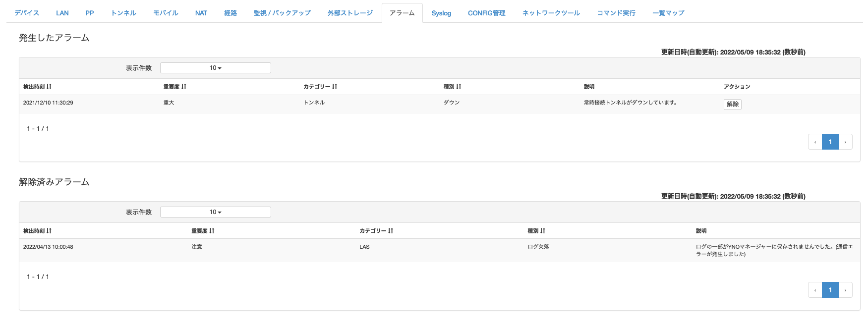This screenshot has height=325, width=868.
Task: Open the 経路 tab
Action: point(231,13)
